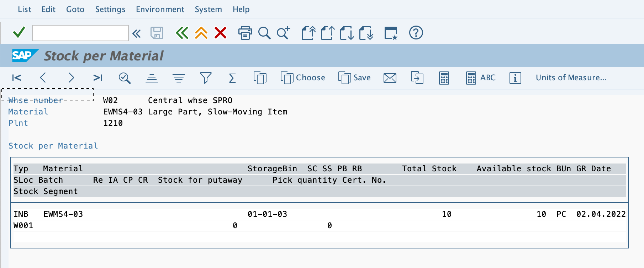Open the Help question mark icon
644x268 pixels.
416,33
